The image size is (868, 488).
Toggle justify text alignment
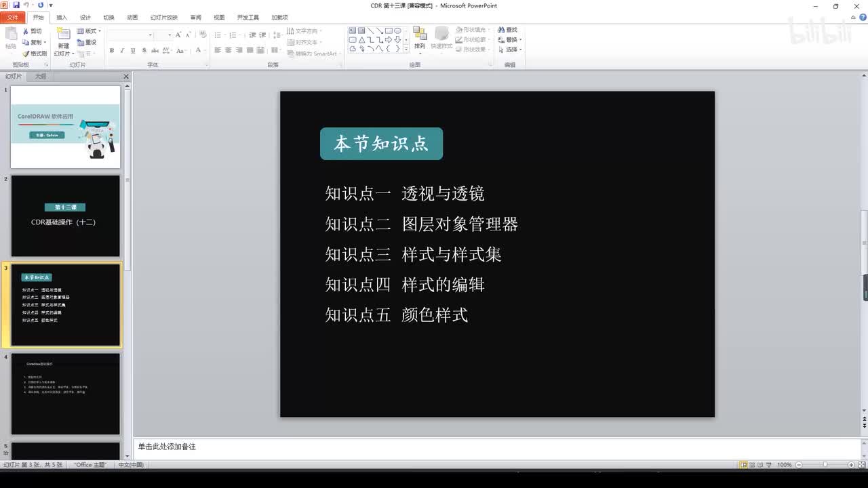pos(250,50)
